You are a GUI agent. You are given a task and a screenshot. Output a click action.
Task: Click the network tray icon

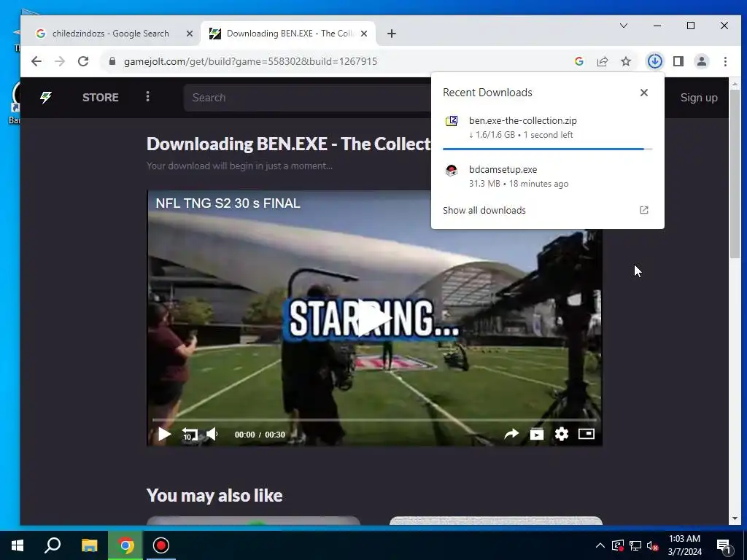[635, 545]
